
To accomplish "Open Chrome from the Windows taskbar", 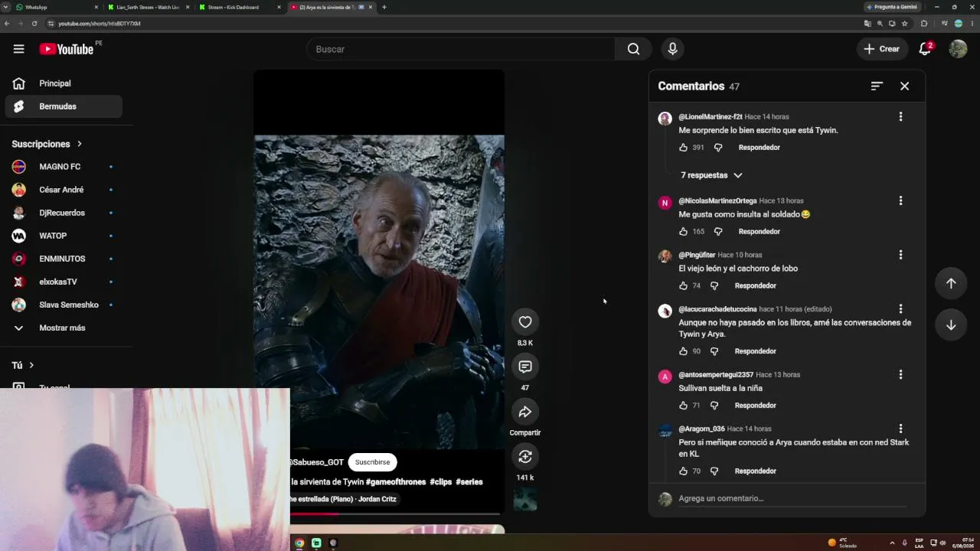I will [x=299, y=543].
